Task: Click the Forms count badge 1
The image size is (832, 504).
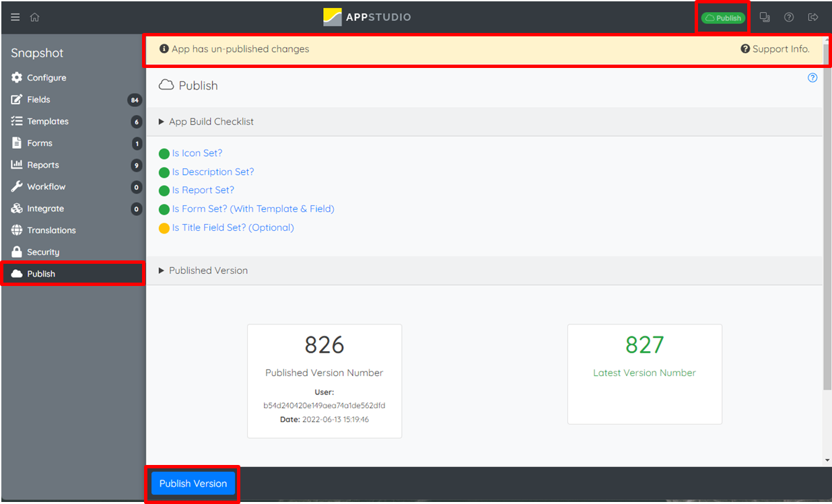Action: (137, 144)
